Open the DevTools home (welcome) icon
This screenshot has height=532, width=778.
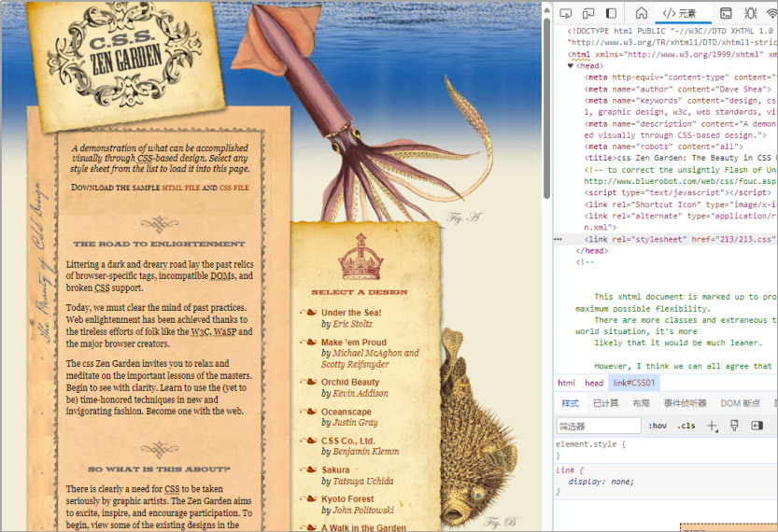click(642, 13)
